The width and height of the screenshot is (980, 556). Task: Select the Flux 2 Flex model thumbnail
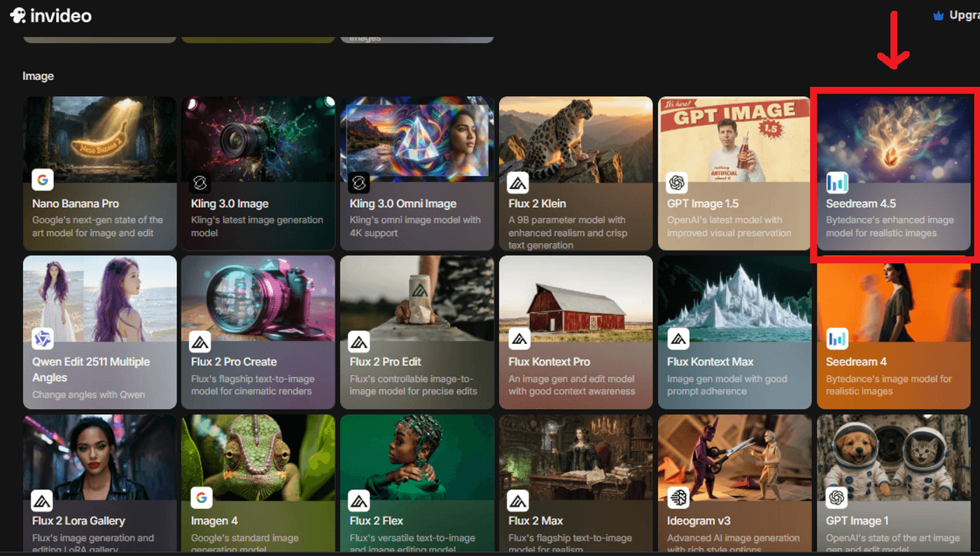pyautogui.click(x=416, y=455)
